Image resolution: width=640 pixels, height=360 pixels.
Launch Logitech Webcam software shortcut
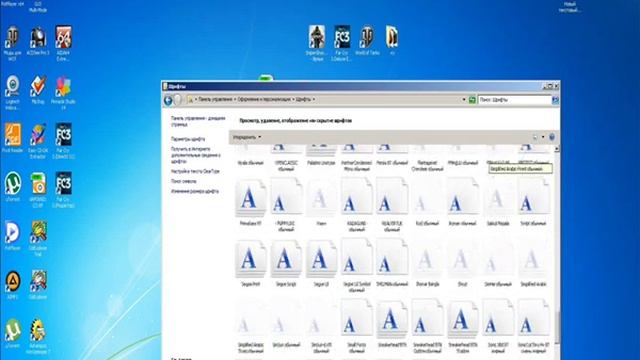[x=13, y=93]
